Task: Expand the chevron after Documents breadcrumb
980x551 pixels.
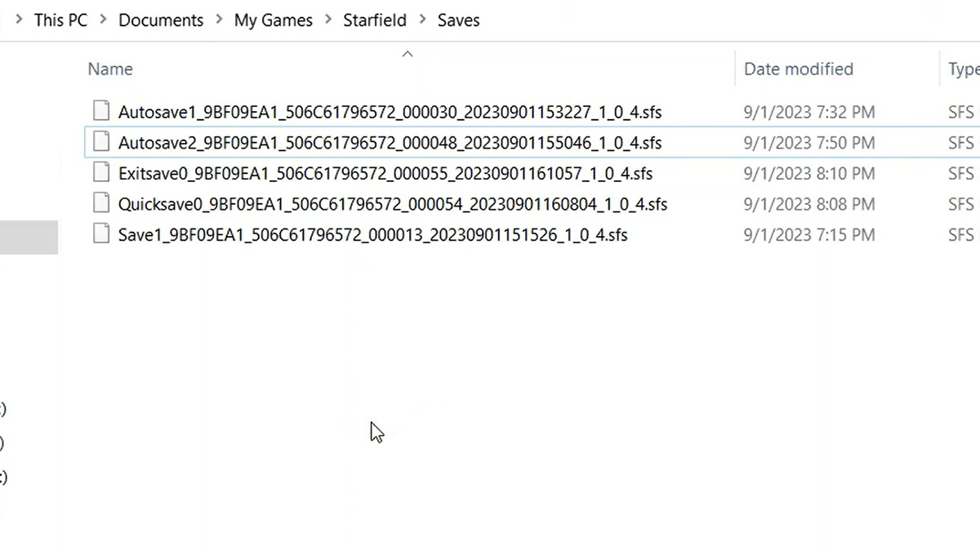Action: (x=219, y=20)
